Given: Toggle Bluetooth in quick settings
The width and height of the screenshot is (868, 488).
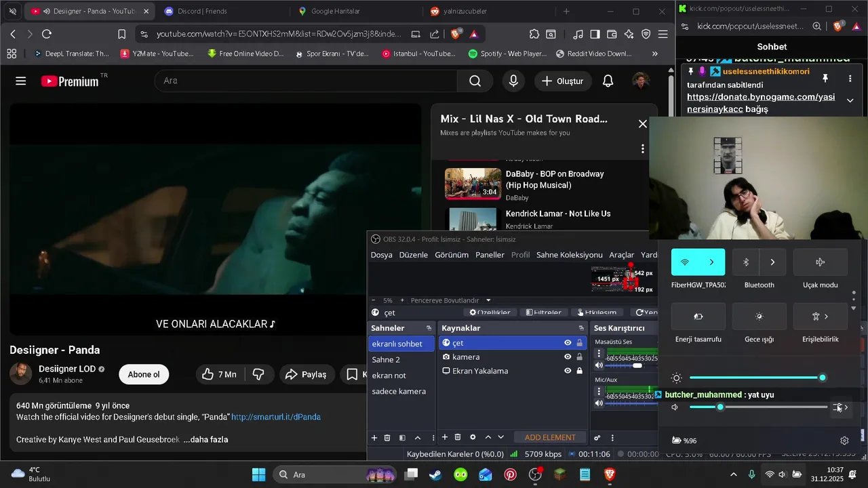Looking at the screenshot, I should point(746,262).
